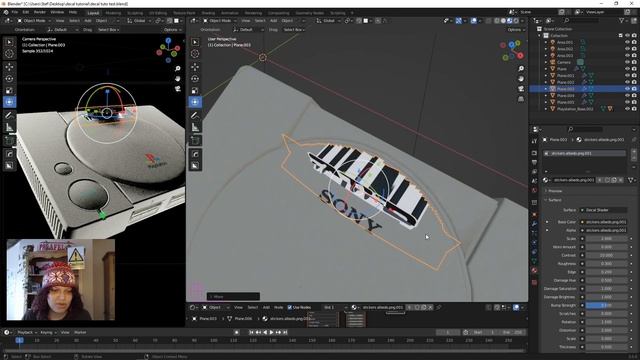This screenshot has width=640, height=360.
Task: Open the Window menu
Action: tap(57, 12)
